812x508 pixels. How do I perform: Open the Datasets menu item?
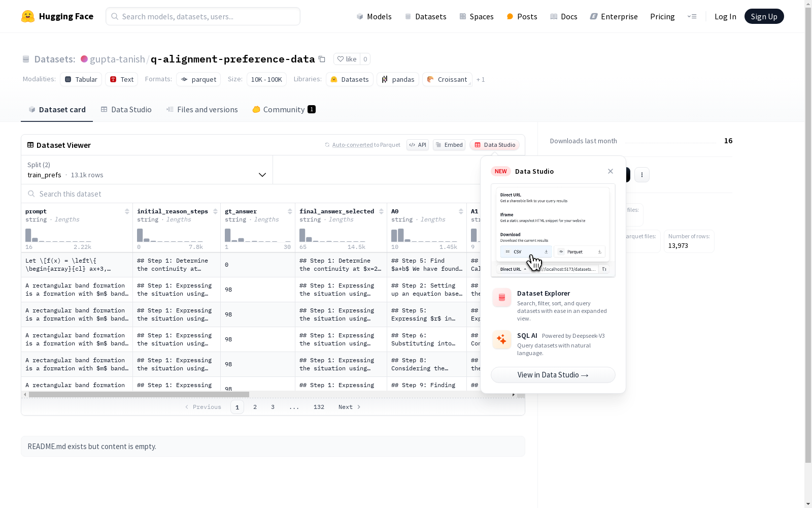click(425, 16)
